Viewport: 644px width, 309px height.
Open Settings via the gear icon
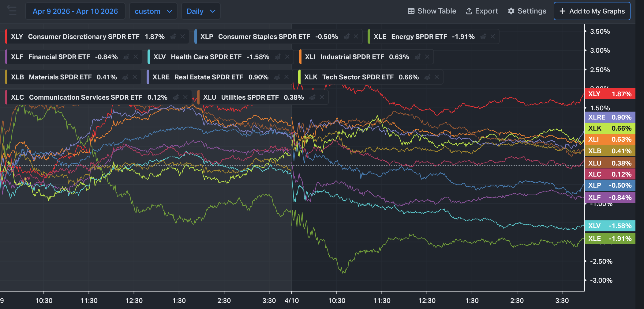coord(511,11)
